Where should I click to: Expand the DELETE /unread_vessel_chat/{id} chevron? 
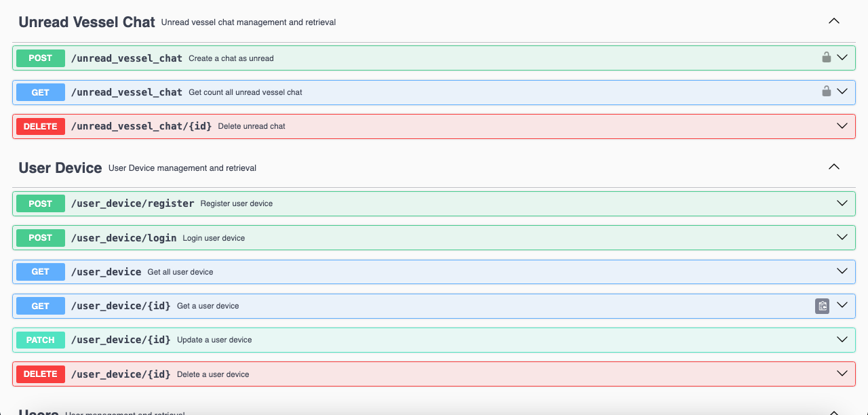pos(842,126)
